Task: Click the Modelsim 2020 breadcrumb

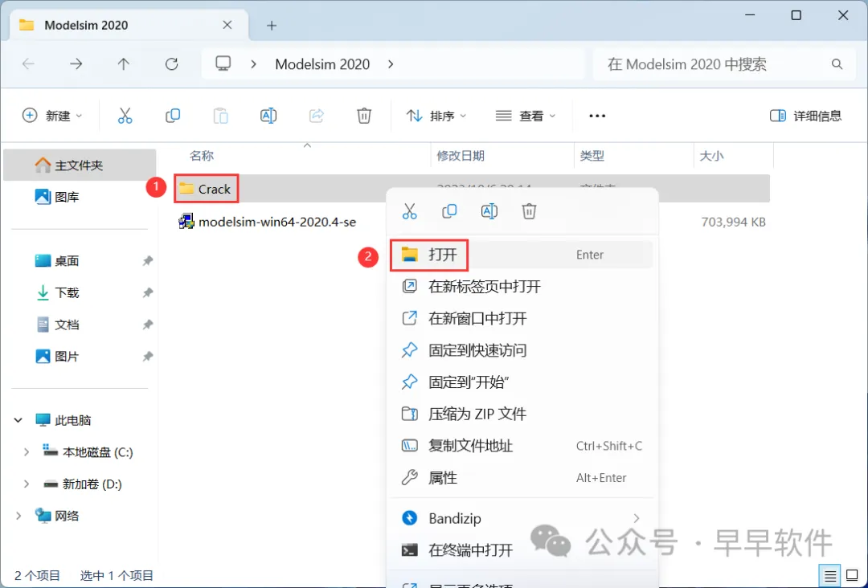Action: pyautogui.click(x=322, y=64)
